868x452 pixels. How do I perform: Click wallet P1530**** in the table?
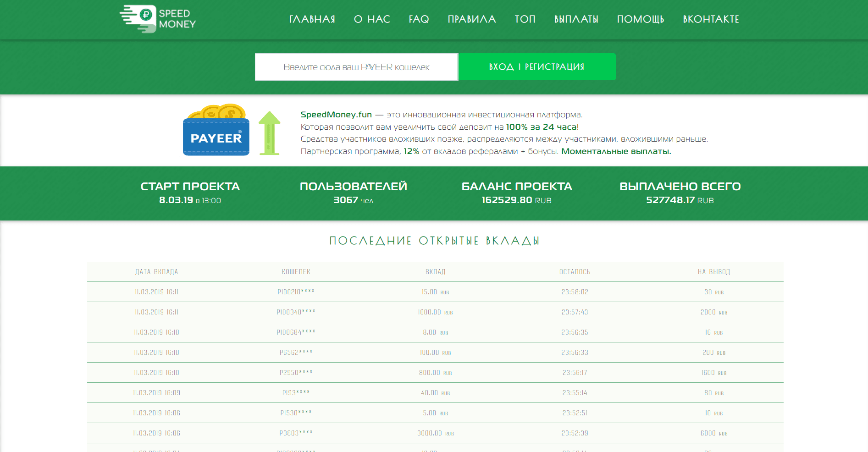click(x=296, y=413)
